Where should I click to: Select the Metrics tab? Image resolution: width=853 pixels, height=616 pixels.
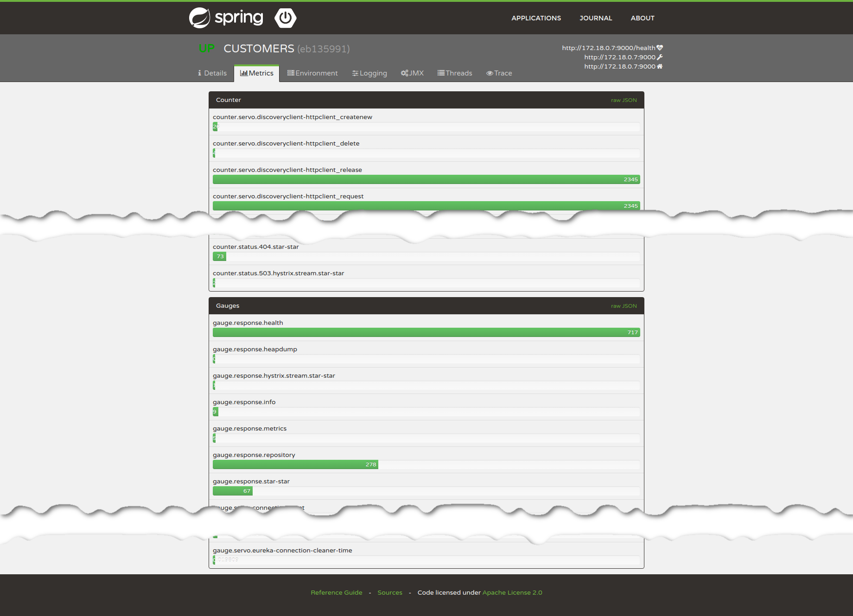click(x=257, y=73)
